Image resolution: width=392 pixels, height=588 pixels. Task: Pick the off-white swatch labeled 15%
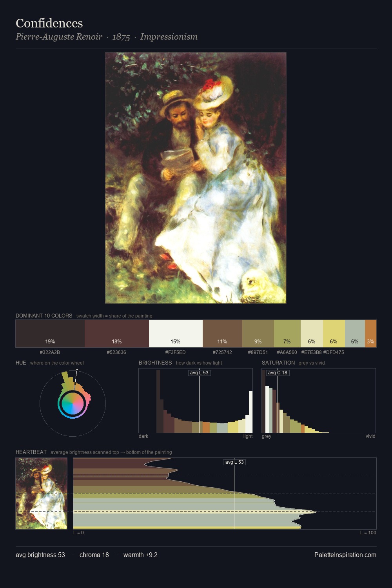tap(176, 334)
